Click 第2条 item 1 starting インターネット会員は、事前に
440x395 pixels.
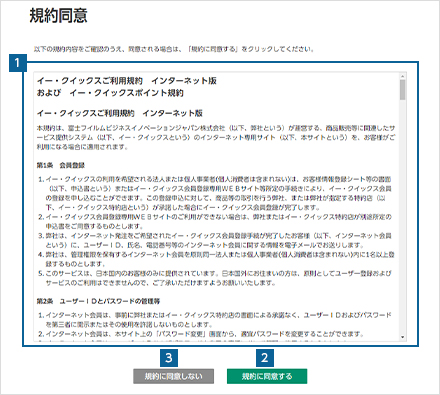[x=215, y=319]
